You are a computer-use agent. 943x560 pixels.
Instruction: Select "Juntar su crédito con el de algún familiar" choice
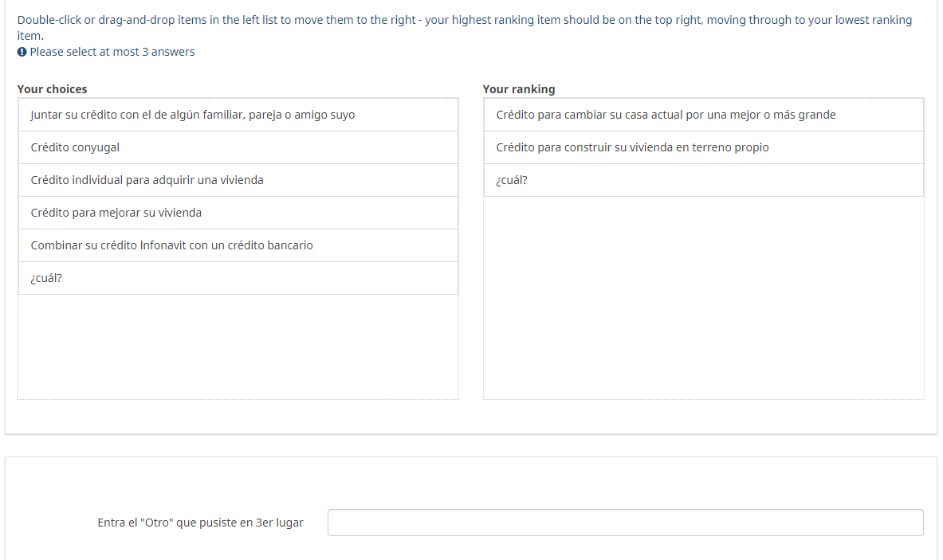tap(193, 115)
